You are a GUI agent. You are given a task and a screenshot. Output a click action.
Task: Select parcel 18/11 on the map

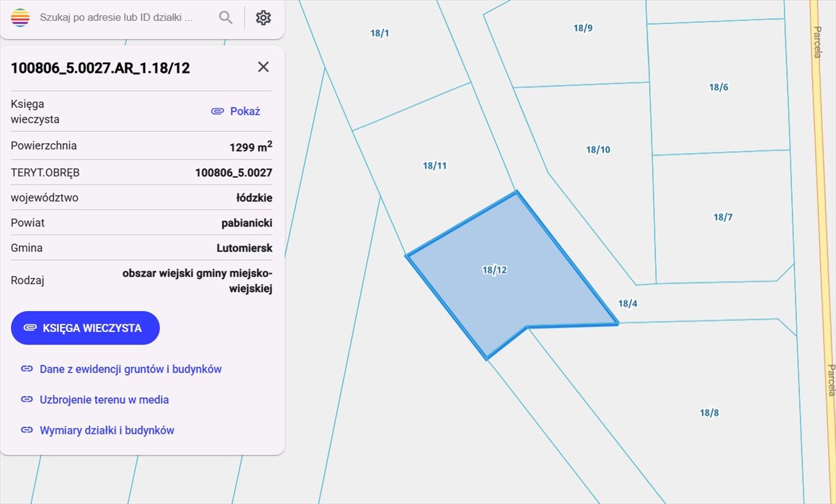tap(435, 166)
